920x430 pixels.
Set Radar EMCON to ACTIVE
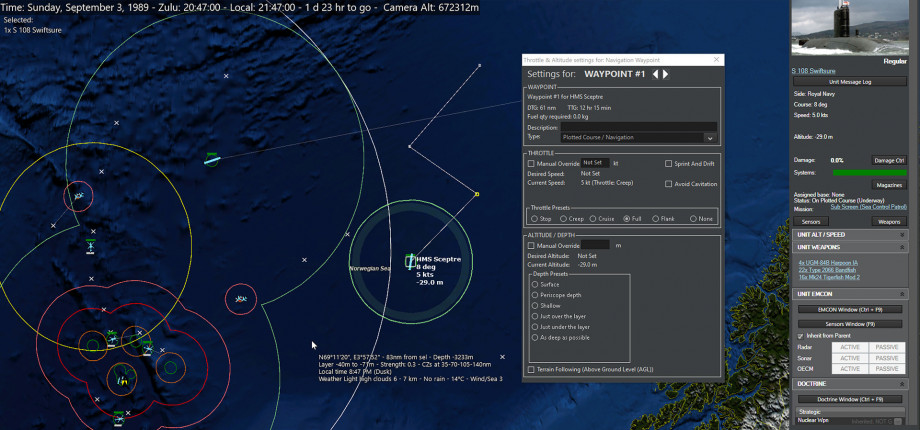pos(850,347)
